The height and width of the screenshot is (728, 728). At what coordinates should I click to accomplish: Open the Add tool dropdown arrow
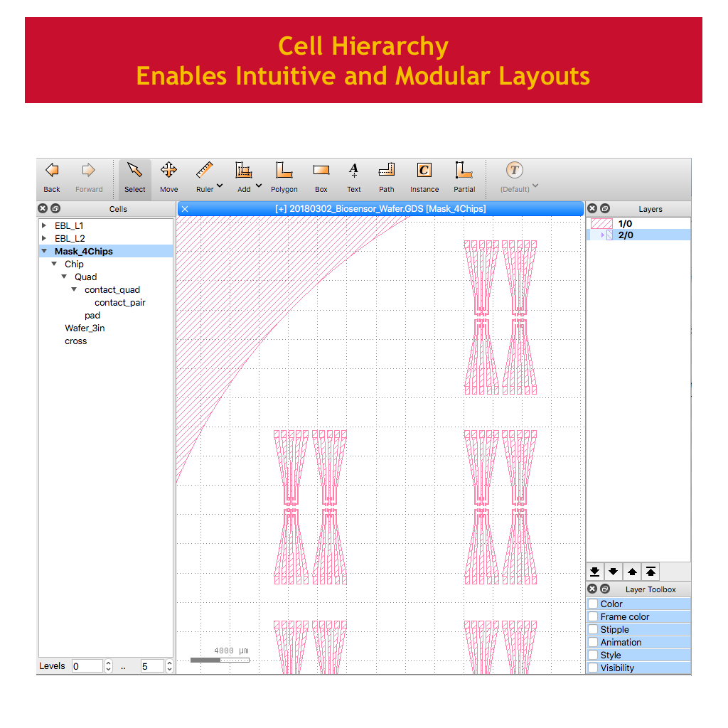[x=259, y=186]
